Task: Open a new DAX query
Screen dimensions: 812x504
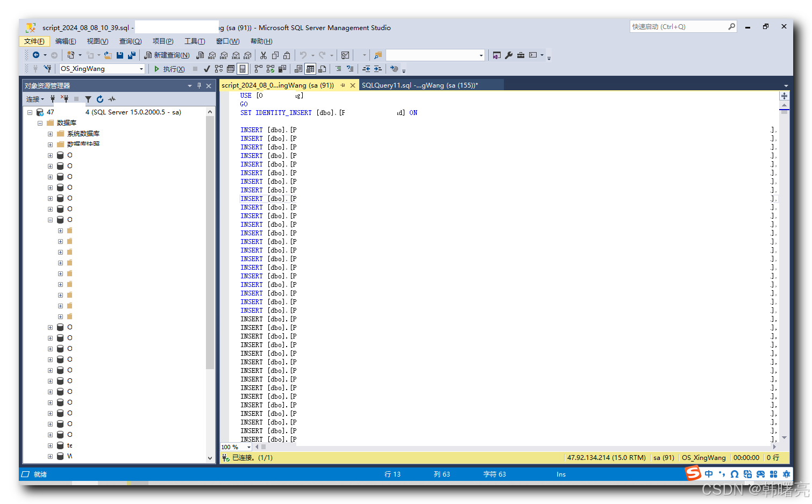Action: coord(247,55)
